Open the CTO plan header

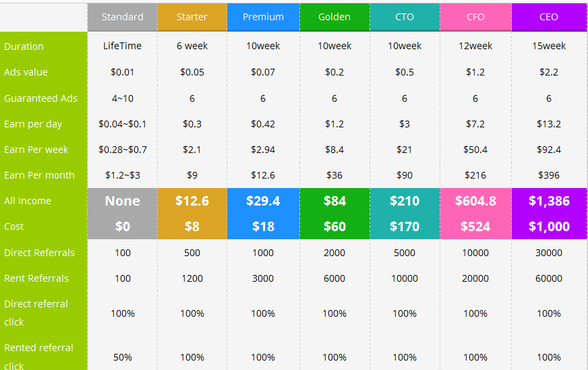point(405,17)
